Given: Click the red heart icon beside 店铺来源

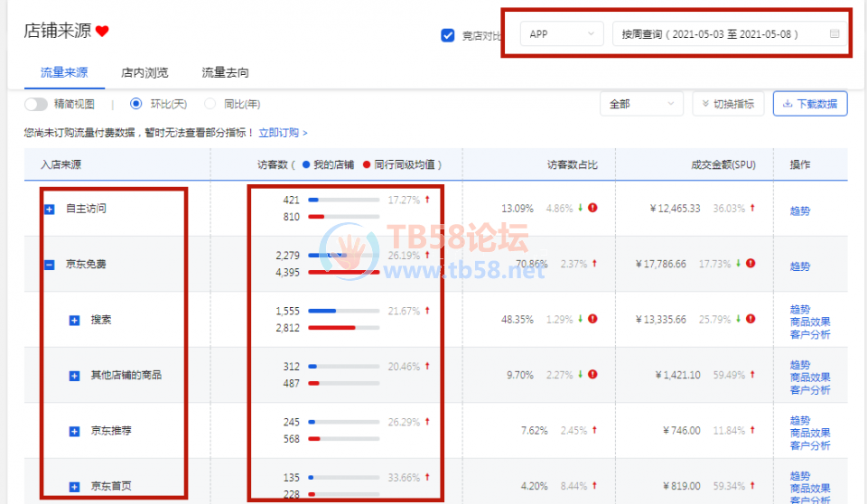Looking at the screenshot, I should (102, 32).
